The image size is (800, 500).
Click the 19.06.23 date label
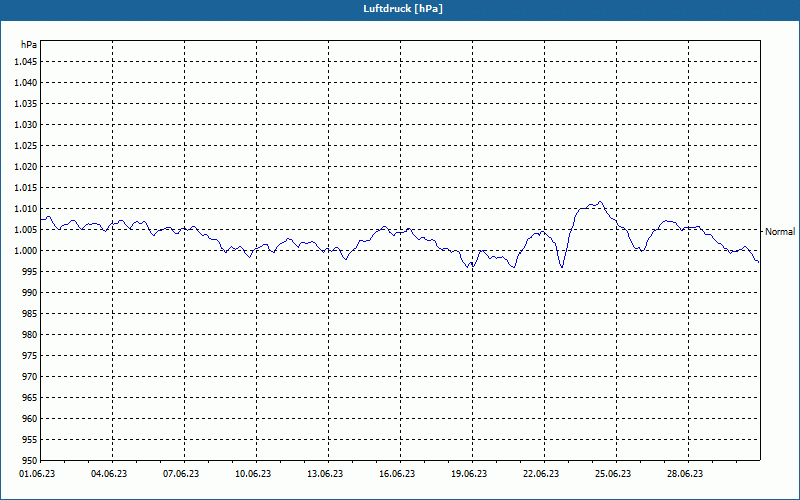point(468,474)
